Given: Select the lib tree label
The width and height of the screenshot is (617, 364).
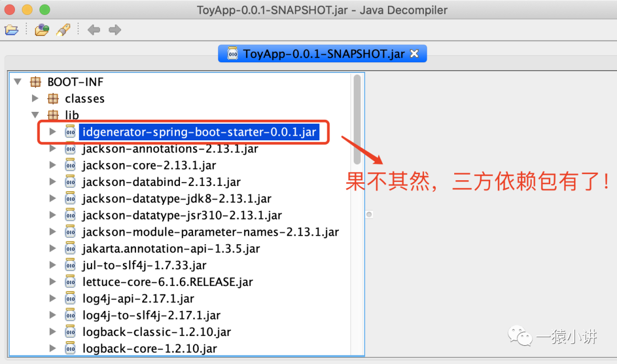Looking at the screenshot, I should point(71,115).
